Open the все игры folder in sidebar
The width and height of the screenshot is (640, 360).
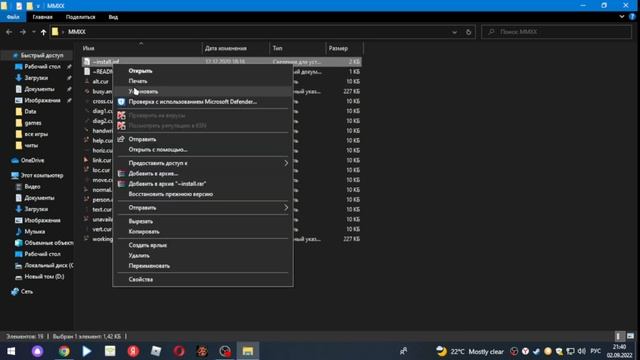pyautogui.click(x=36, y=134)
